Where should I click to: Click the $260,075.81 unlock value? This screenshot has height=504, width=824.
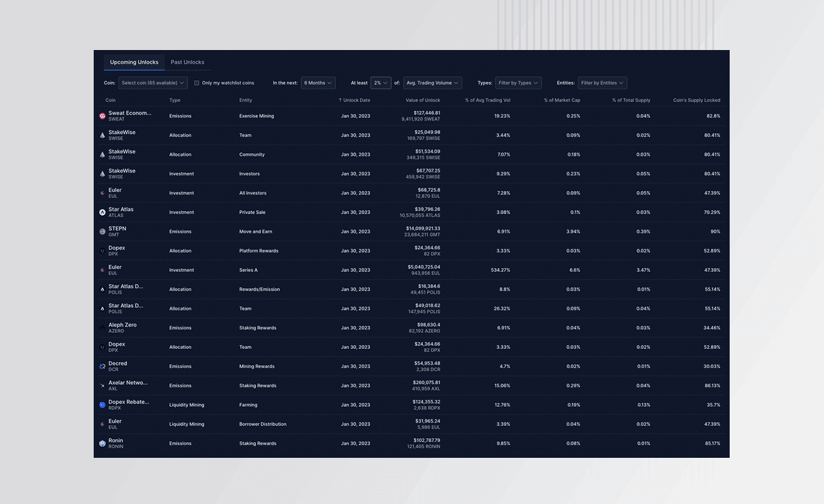point(427,382)
